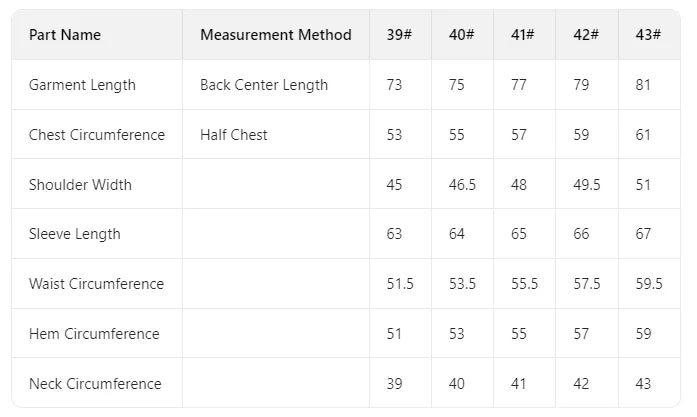Image resolution: width=697 pixels, height=417 pixels.
Task: Click the Shoulder Width row label
Action: [80, 184]
